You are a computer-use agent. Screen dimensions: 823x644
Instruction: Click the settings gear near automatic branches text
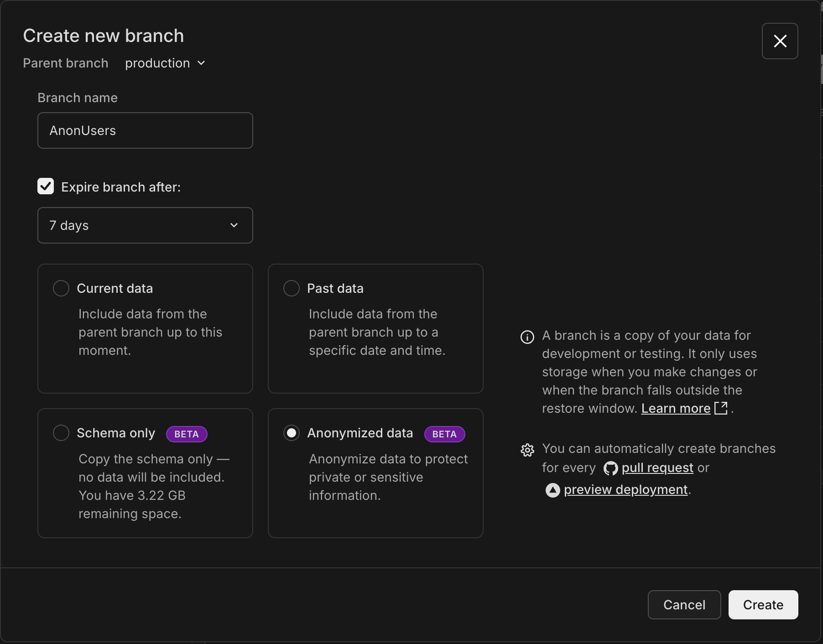[x=527, y=450]
